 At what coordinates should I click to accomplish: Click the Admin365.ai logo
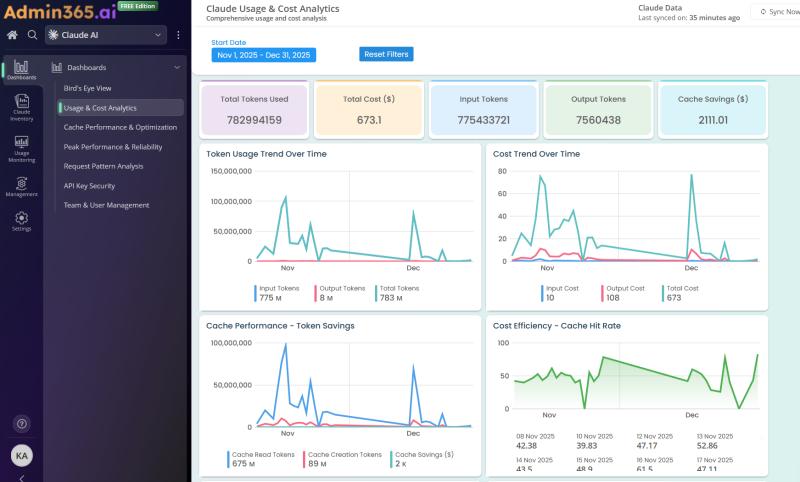(x=60, y=11)
